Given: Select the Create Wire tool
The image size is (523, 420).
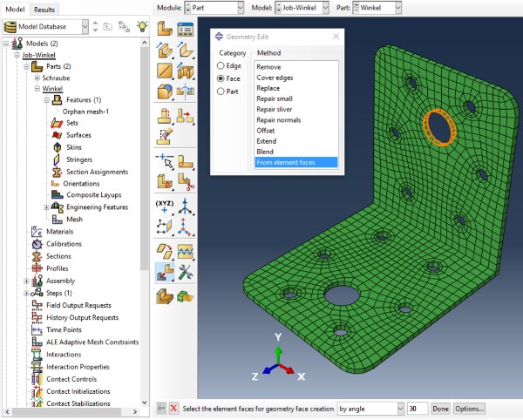Looking at the screenshot, I should (165, 71).
